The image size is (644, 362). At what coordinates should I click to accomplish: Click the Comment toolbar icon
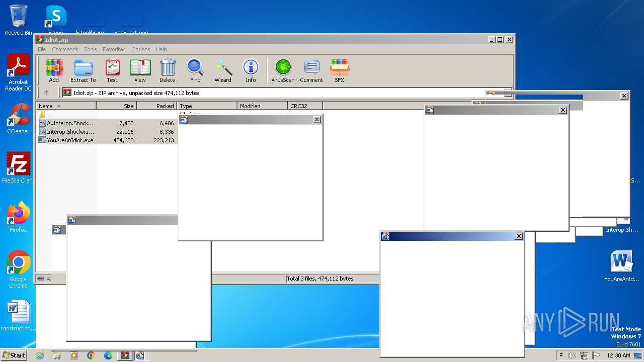point(311,70)
